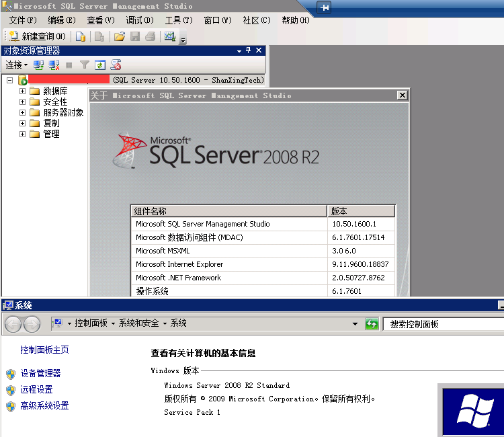Click the Database Engine Query icon

click(x=81, y=37)
